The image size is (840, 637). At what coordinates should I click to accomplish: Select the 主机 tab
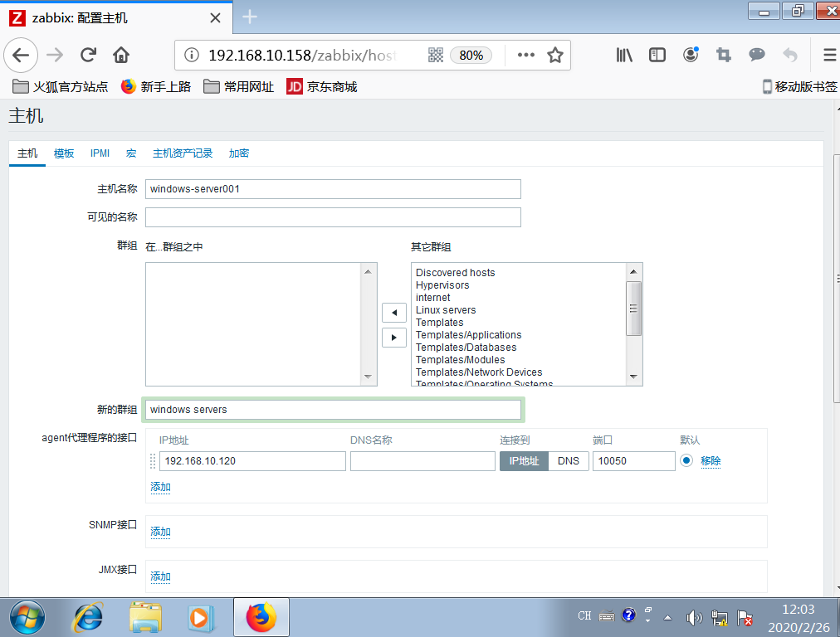(x=27, y=153)
